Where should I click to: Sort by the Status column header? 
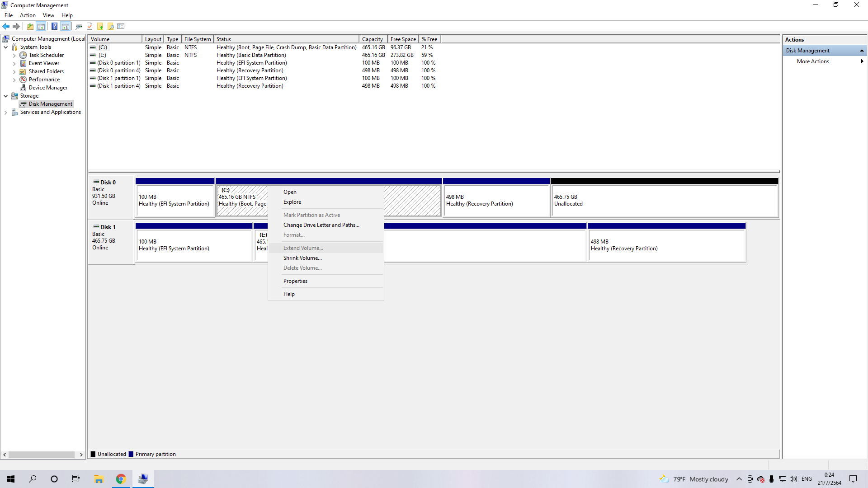[x=287, y=39]
